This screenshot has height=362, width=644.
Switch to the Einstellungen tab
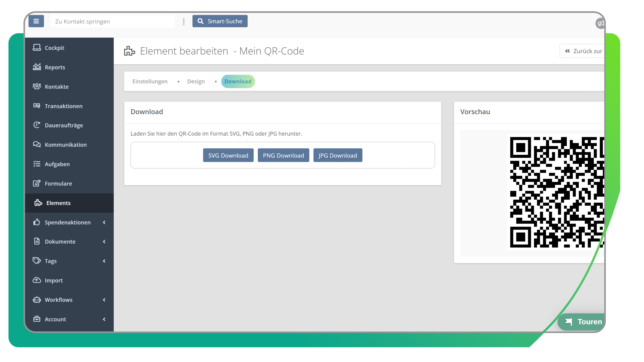click(x=150, y=81)
